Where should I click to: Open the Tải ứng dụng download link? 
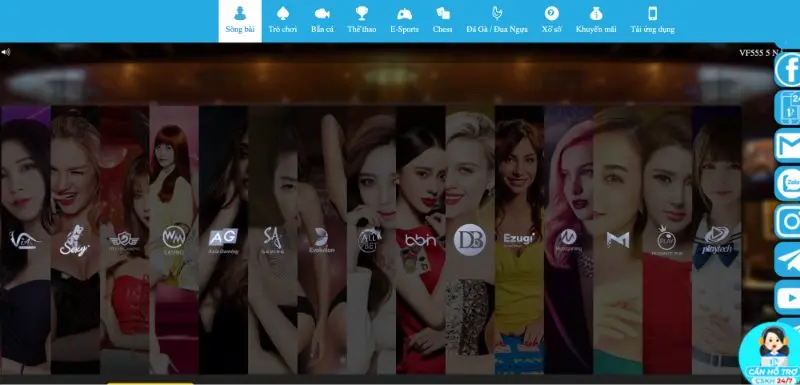coord(652,21)
